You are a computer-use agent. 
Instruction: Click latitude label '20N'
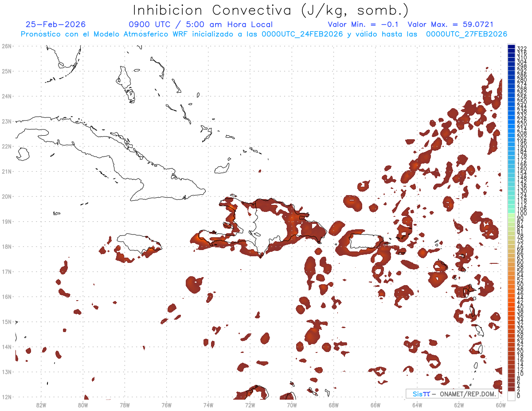pos(7,196)
